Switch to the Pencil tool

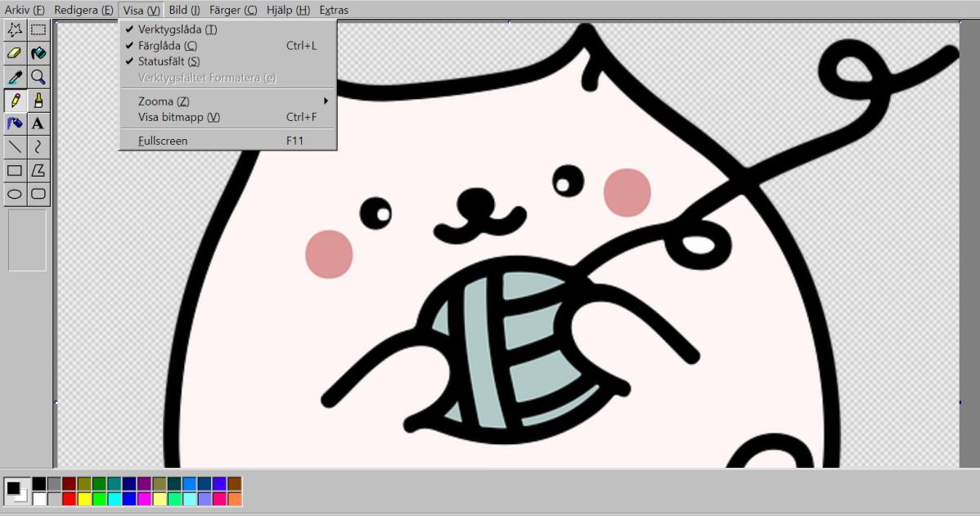click(x=14, y=100)
